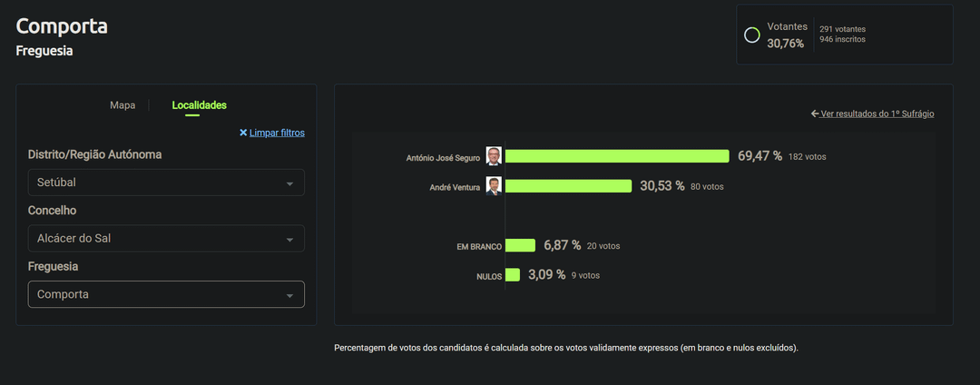Open the Distrito Setúbal dropdown
Image resolution: width=980 pixels, height=385 pixels.
tap(166, 183)
